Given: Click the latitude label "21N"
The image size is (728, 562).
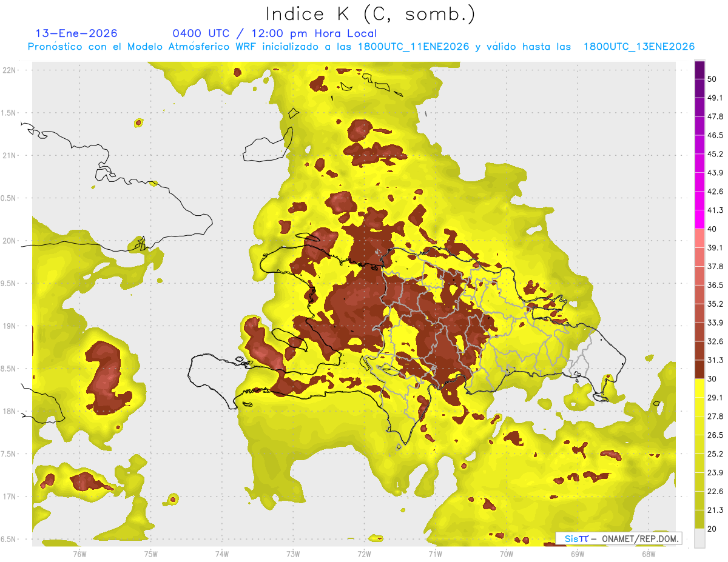Looking at the screenshot, I should click(x=10, y=155).
